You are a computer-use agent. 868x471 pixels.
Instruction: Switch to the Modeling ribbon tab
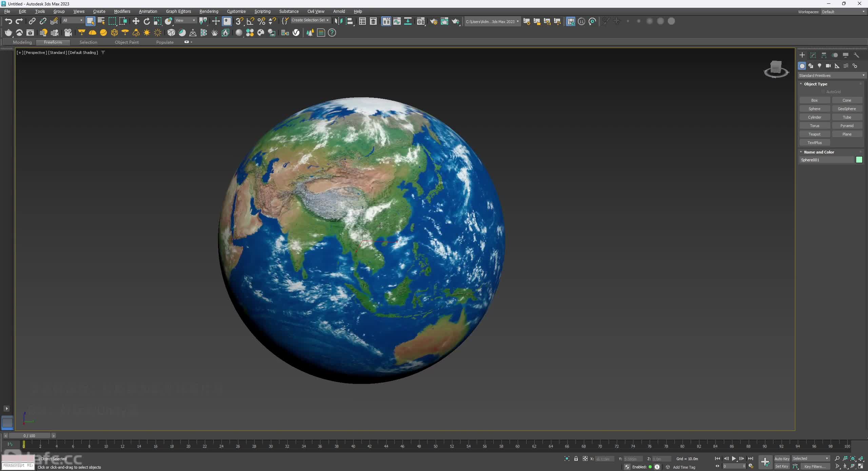22,42
